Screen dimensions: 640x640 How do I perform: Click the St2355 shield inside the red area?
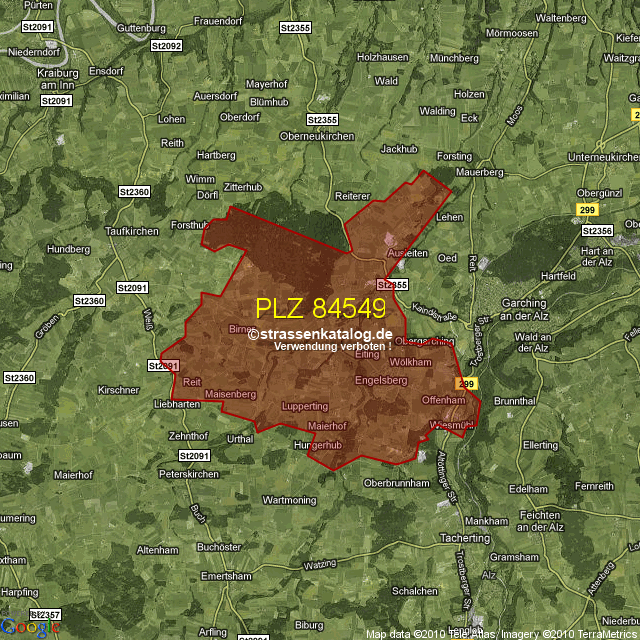(393, 285)
